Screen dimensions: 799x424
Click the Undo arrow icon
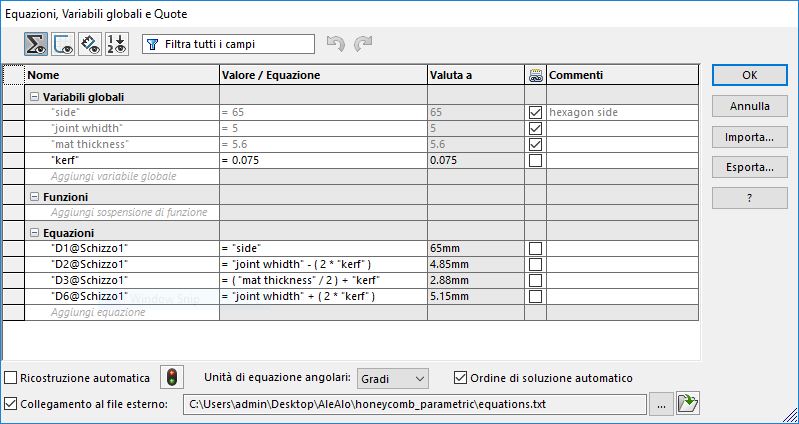click(335, 44)
